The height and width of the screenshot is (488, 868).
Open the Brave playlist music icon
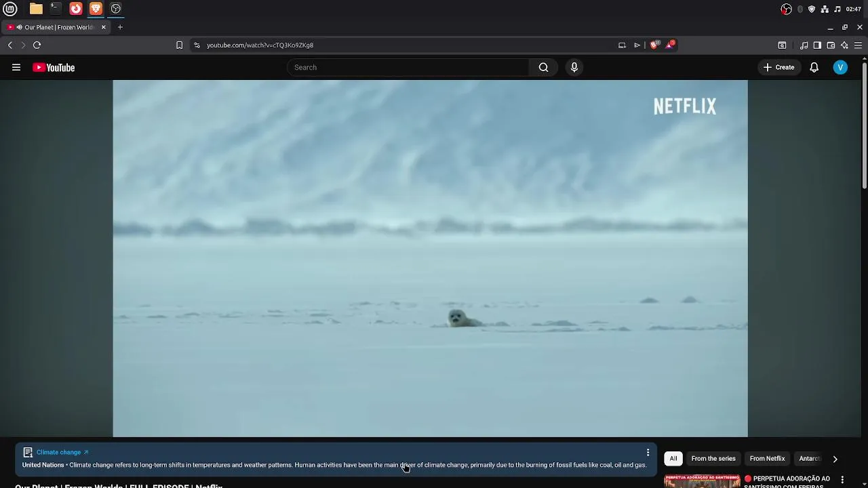click(804, 45)
